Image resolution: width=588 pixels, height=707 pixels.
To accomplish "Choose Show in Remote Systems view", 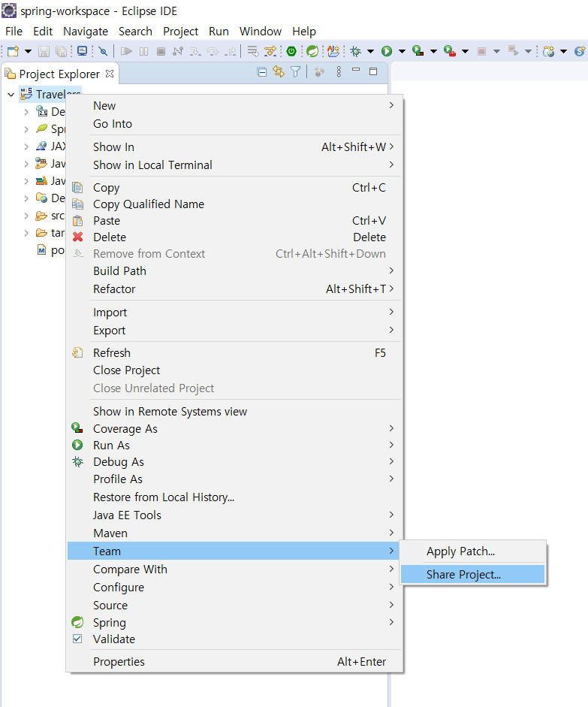I will 234,412.
